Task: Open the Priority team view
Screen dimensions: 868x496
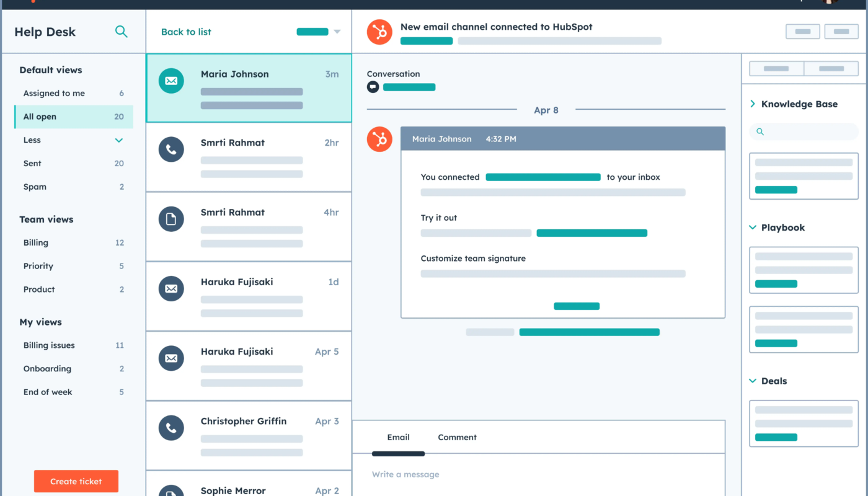Action: 74,266
